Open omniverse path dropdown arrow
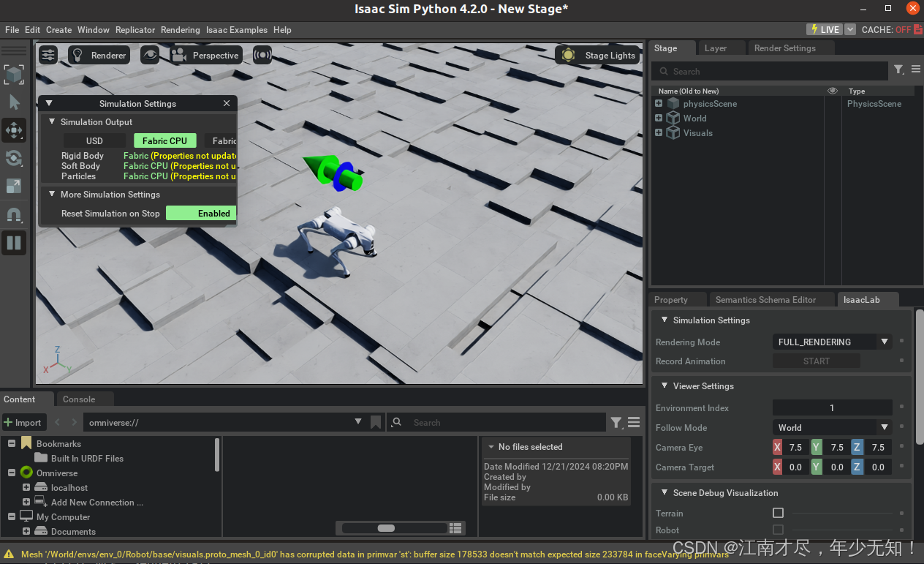The height and width of the screenshot is (564, 924). [358, 422]
